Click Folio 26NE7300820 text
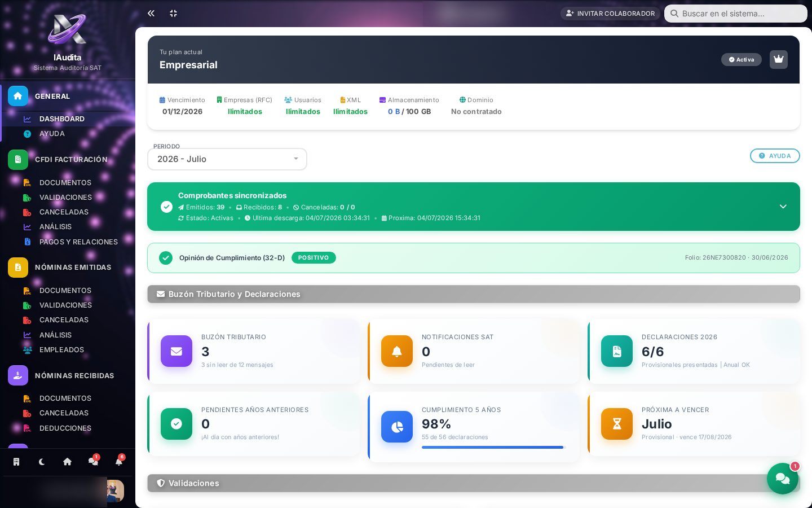This screenshot has width=812, height=508. pos(715,257)
